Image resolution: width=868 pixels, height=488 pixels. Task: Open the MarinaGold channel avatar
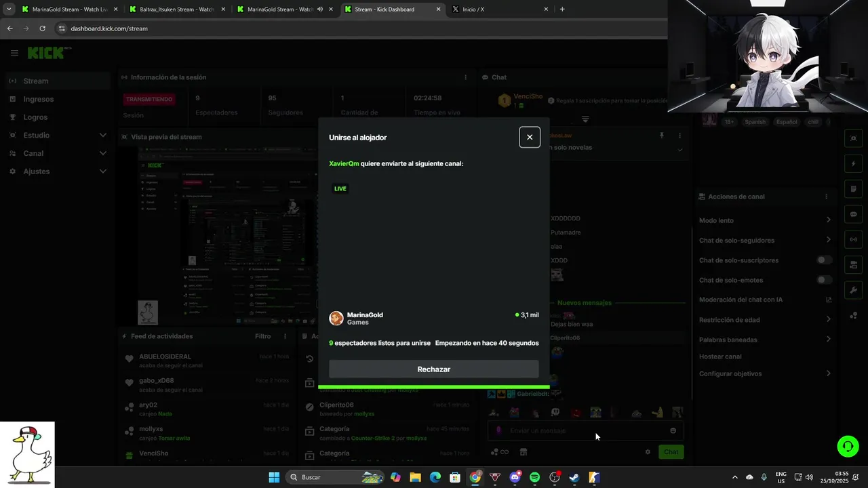[x=336, y=319]
